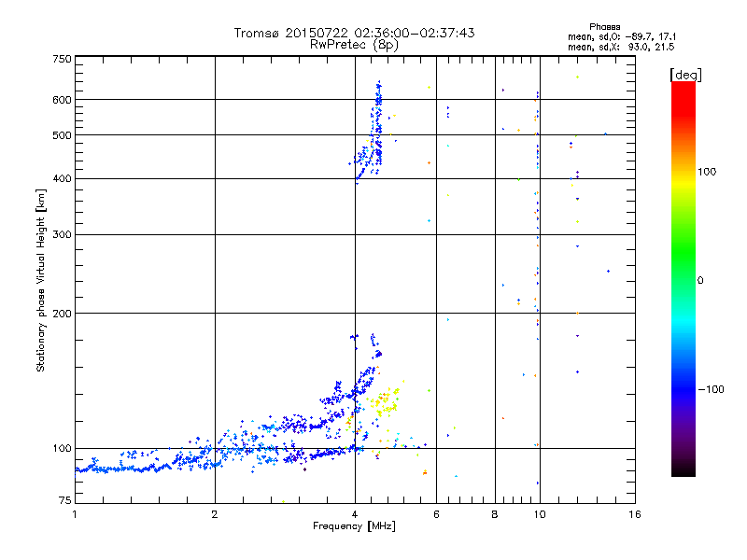The image size is (747, 560).
Task: Click the 'mean, sd,O: -89.7, 17.1' statistic
Action: [x=621, y=37]
